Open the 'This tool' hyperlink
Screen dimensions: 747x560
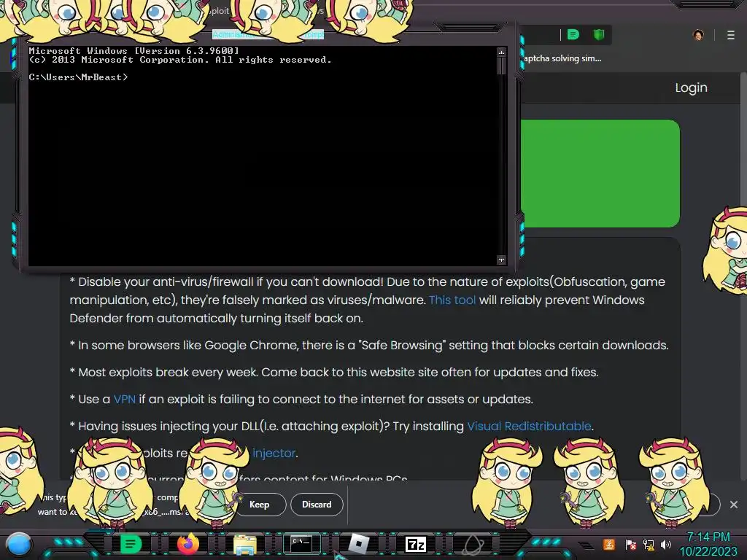click(x=452, y=300)
